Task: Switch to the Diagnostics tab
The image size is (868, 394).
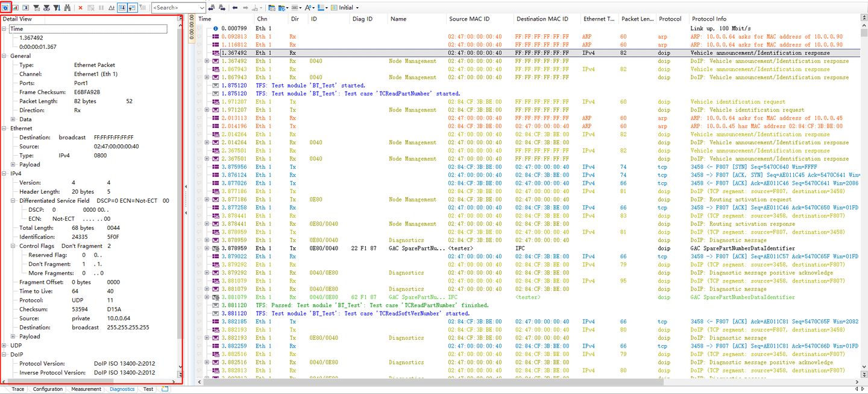Action: 122,389
